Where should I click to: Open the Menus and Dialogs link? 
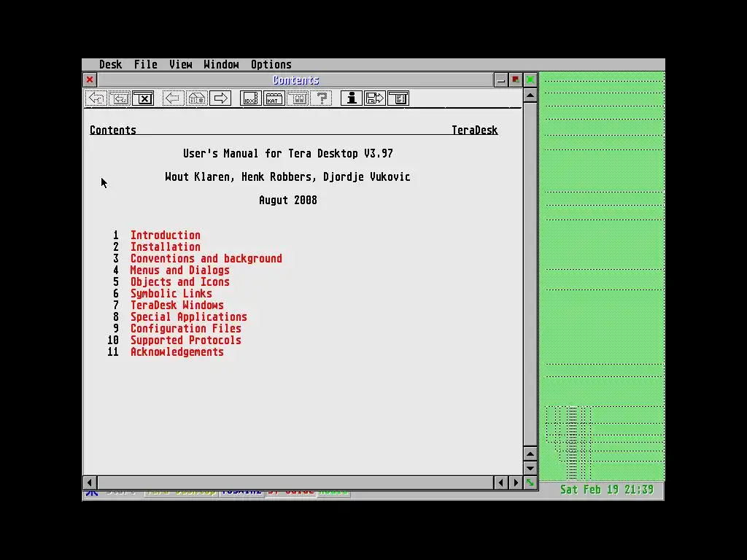[179, 270]
